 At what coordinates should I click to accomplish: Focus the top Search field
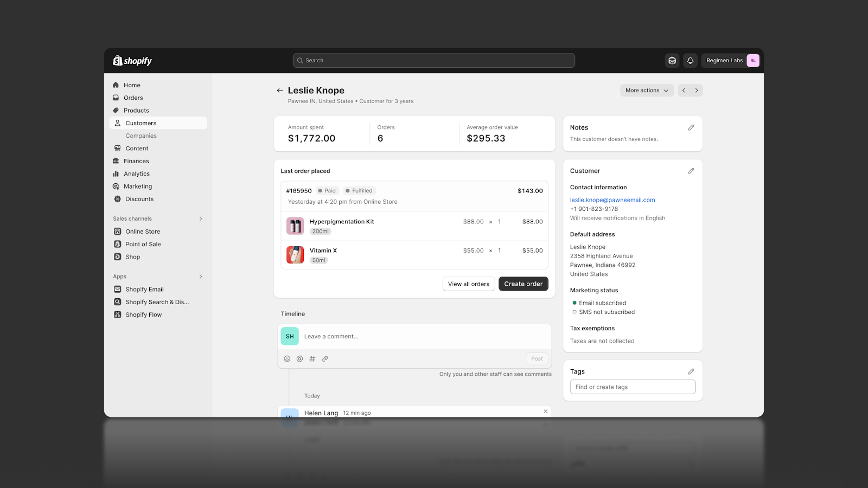click(x=434, y=61)
